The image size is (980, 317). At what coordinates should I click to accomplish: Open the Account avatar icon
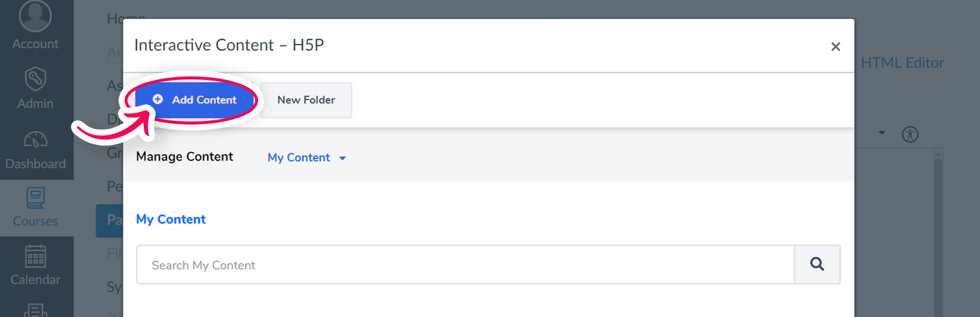pos(35,15)
